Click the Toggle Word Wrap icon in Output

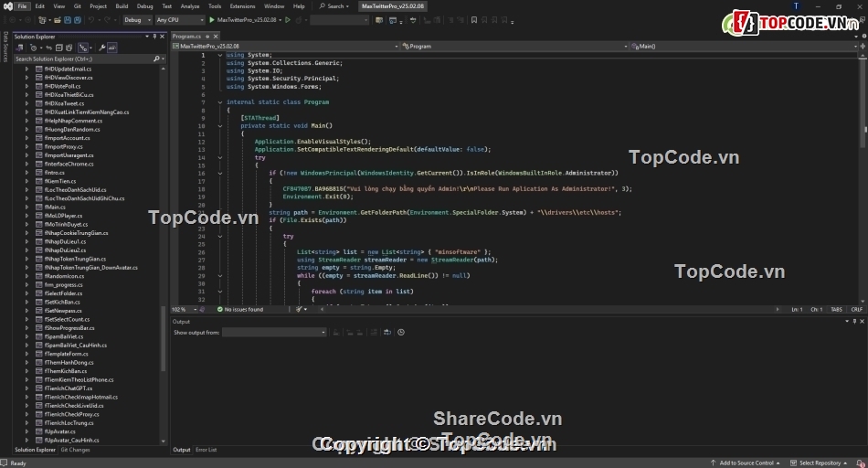tap(387, 333)
